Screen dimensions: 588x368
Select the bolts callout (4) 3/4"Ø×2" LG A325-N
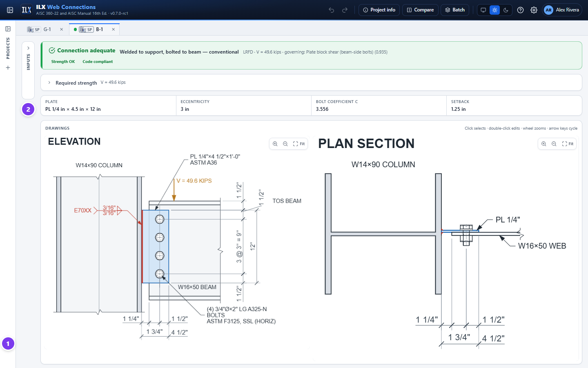coord(241,315)
